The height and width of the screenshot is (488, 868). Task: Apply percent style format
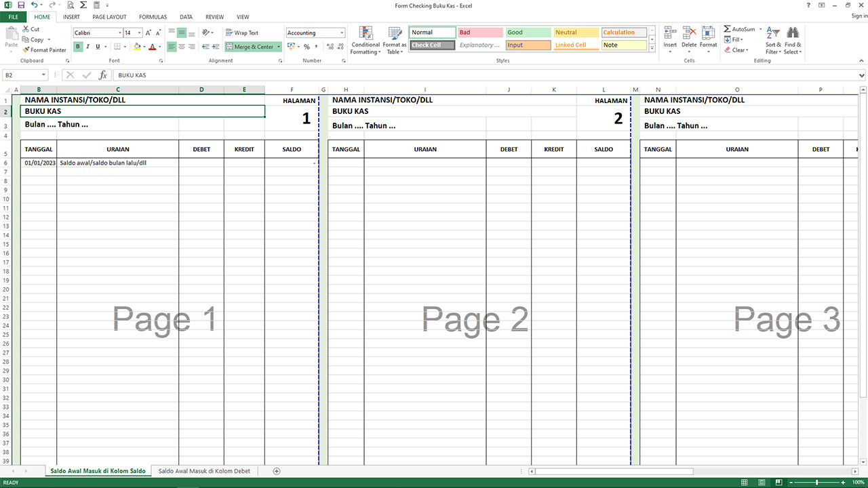click(x=307, y=47)
